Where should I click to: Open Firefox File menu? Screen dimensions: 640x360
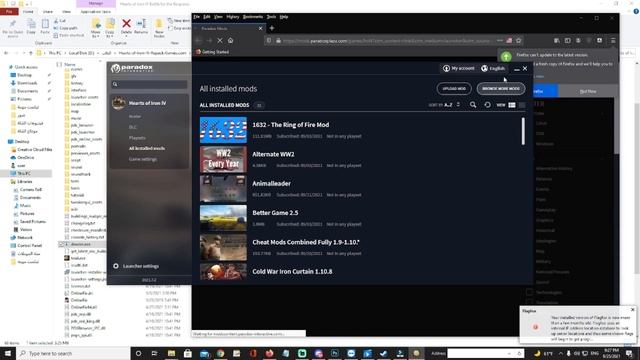196,17
